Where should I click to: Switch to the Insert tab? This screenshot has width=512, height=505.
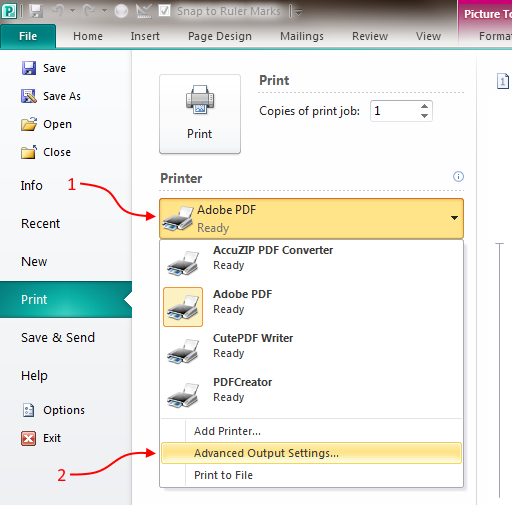point(145,36)
